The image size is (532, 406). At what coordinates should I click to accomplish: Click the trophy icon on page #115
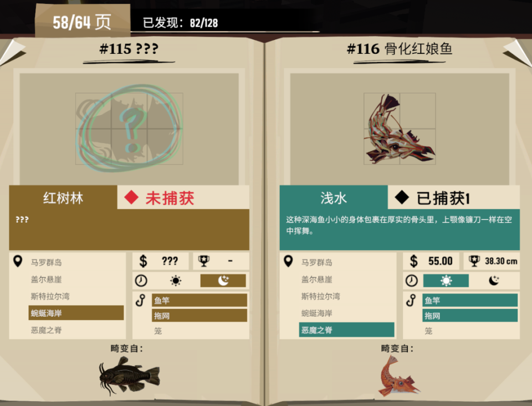click(x=203, y=261)
